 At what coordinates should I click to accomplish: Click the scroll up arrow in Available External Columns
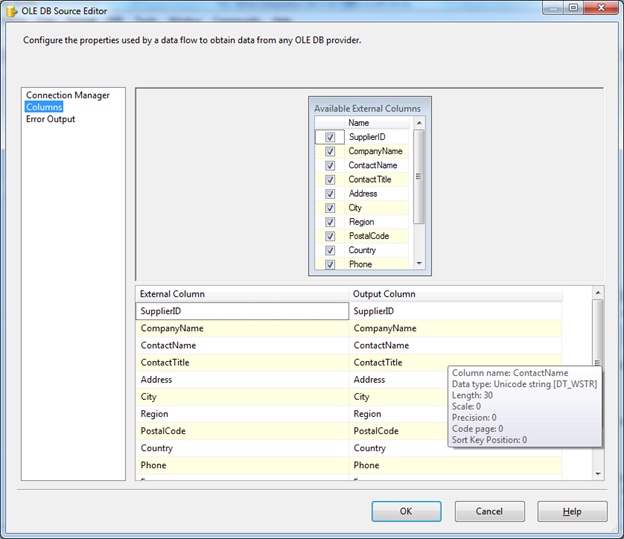tap(419, 123)
